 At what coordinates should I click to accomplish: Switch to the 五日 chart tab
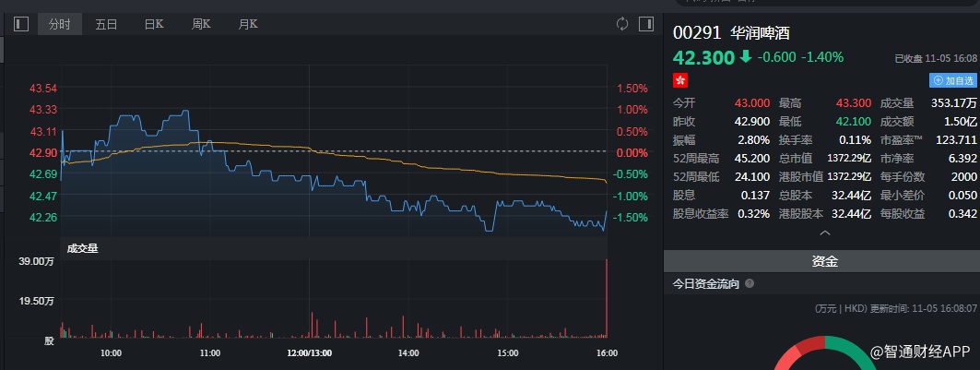coord(107,24)
